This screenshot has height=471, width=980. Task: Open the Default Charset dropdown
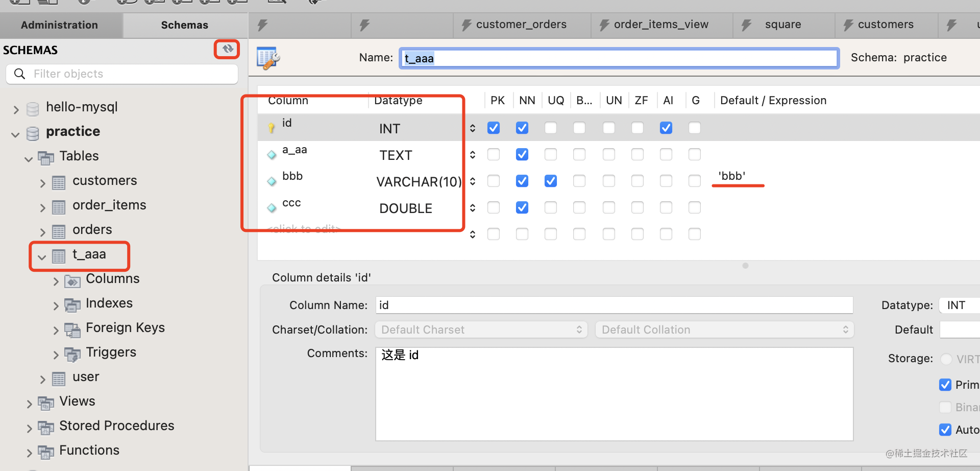[481, 329]
